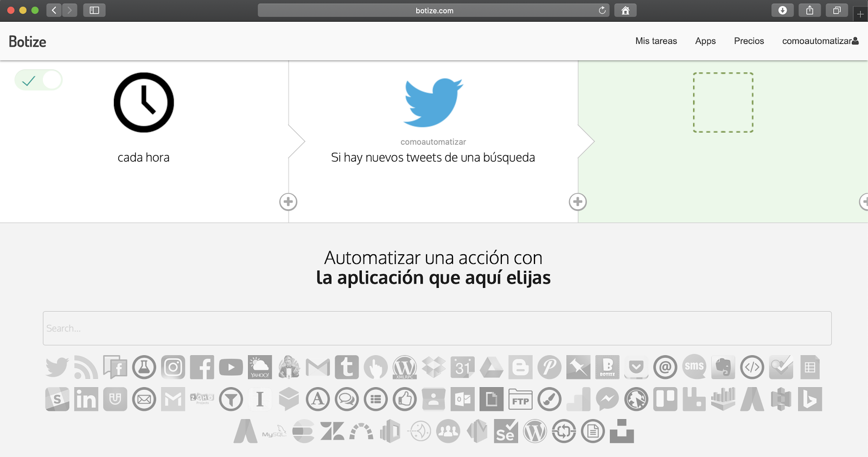Open Mis tareas in the navigation
The height and width of the screenshot is (457, 868).
pos(656,41)
